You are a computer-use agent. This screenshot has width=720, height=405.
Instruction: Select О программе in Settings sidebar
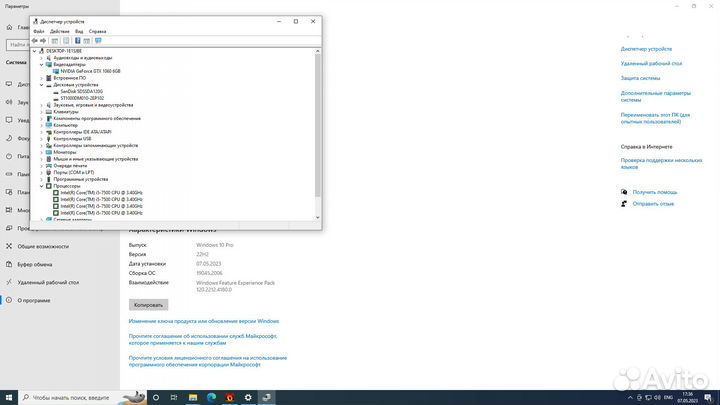(34, 300)
